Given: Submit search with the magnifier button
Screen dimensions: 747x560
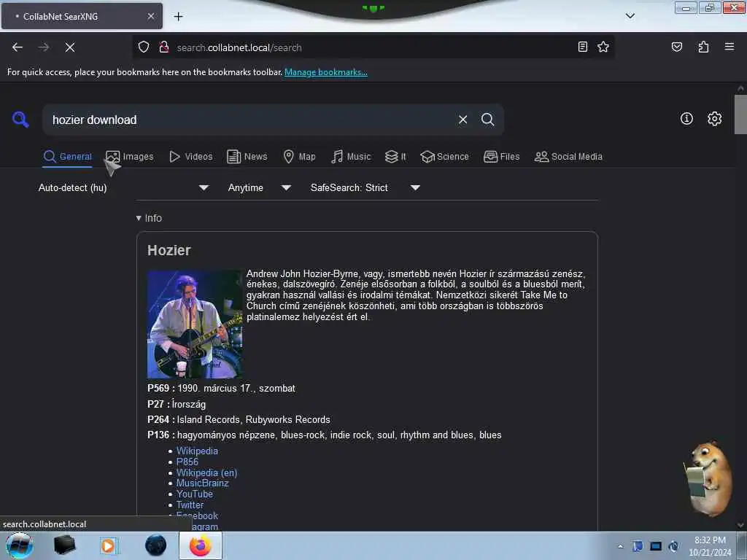Looking at the screenshot, I should point(488,120).
